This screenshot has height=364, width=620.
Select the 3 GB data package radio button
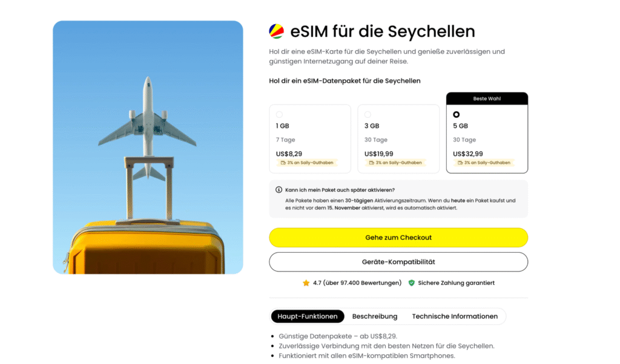[368, 114]
